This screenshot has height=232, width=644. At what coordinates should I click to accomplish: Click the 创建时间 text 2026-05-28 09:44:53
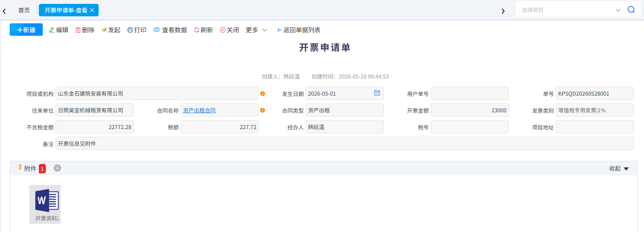click(x=350, y=77)
